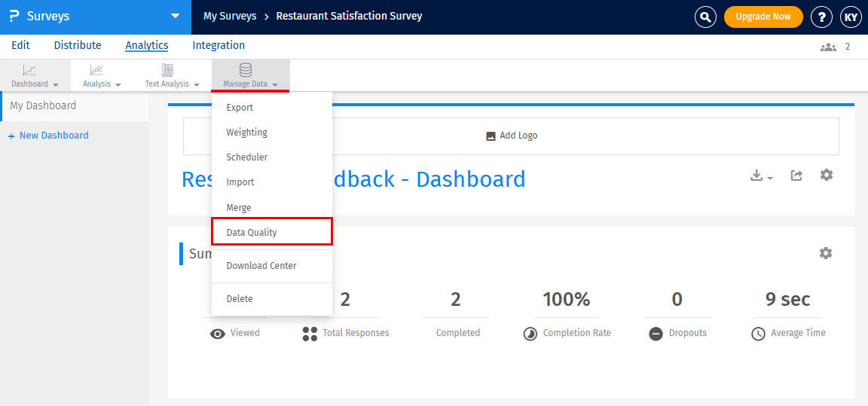Open the KY user profile avatar

tap(851, 17)
